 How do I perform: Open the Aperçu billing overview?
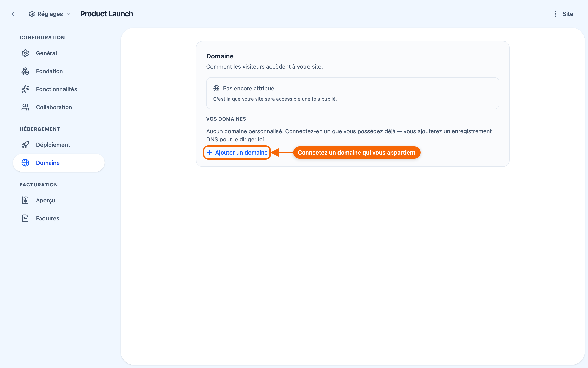point(59,200)
